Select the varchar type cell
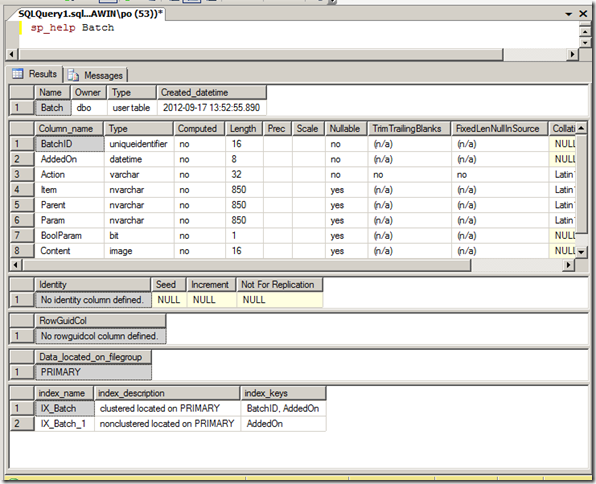The width and height of the screenshot is (596, 484). pyautogui.click(x=139, y=175)
